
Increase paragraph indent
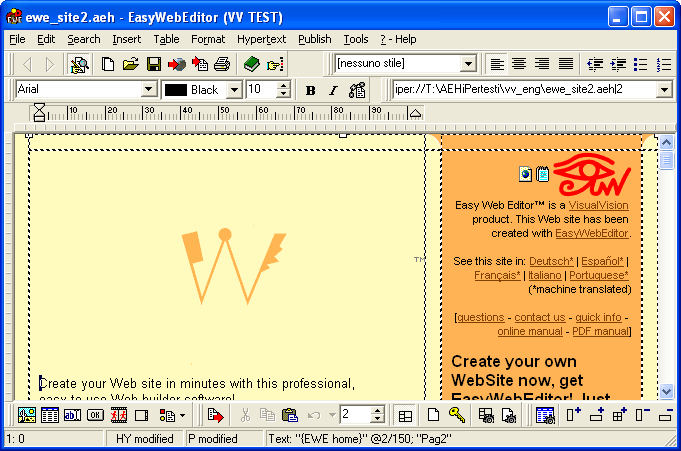coord(618,64)
